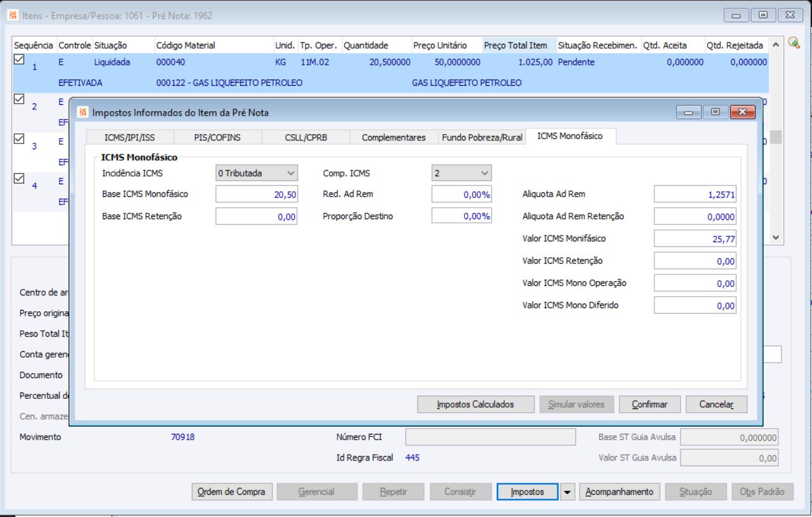The width and height of the screenshot is (812, 517).
Task: Click the Valor ST Guia Avulsa field
Action: (x=729, y=457)
